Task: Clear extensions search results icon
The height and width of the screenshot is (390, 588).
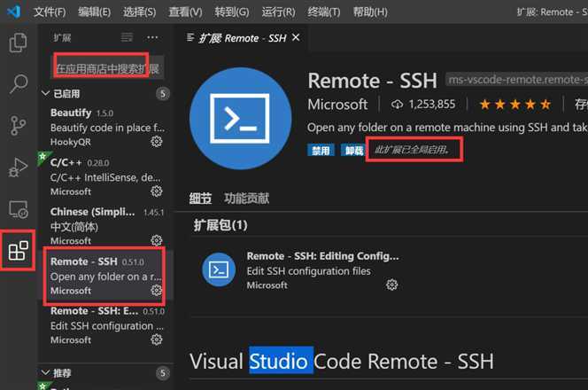Action: 127,37
